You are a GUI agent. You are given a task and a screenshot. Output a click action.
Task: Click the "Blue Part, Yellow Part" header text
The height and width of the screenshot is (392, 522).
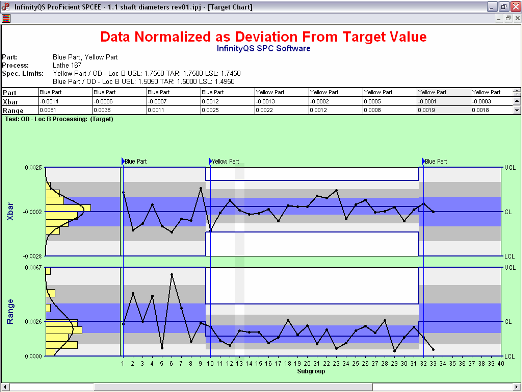85,57
